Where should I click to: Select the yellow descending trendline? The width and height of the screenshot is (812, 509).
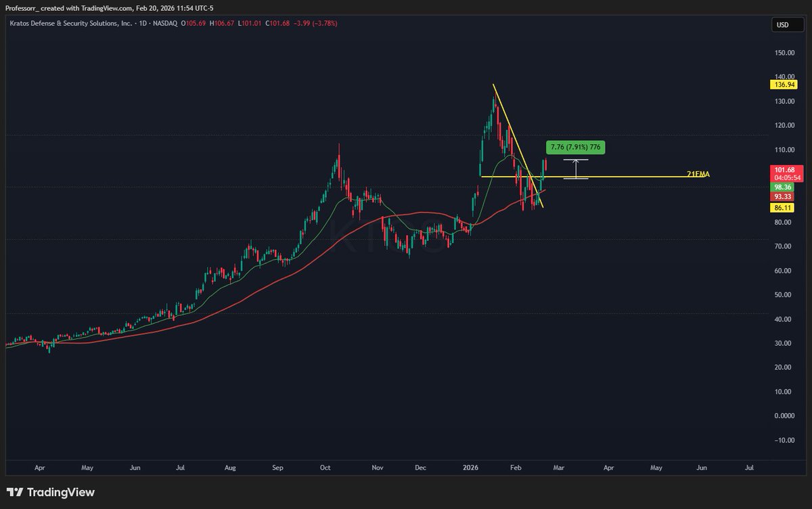tap(518, 146)
